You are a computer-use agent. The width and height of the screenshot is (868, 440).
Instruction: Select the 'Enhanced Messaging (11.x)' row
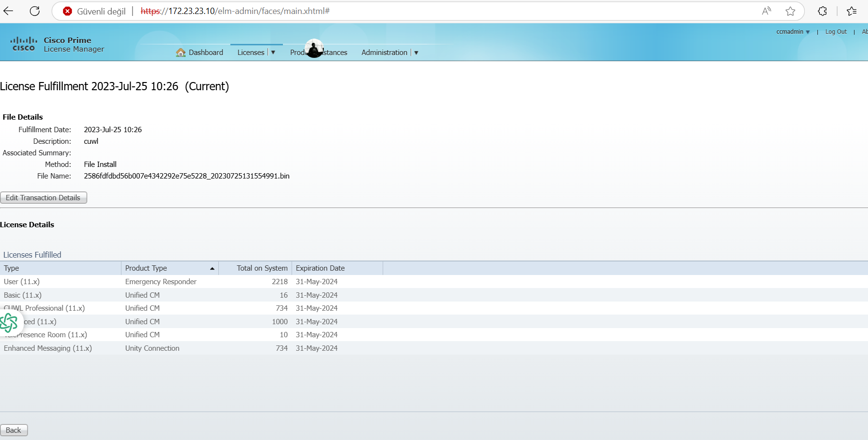[x=434, y=348]
